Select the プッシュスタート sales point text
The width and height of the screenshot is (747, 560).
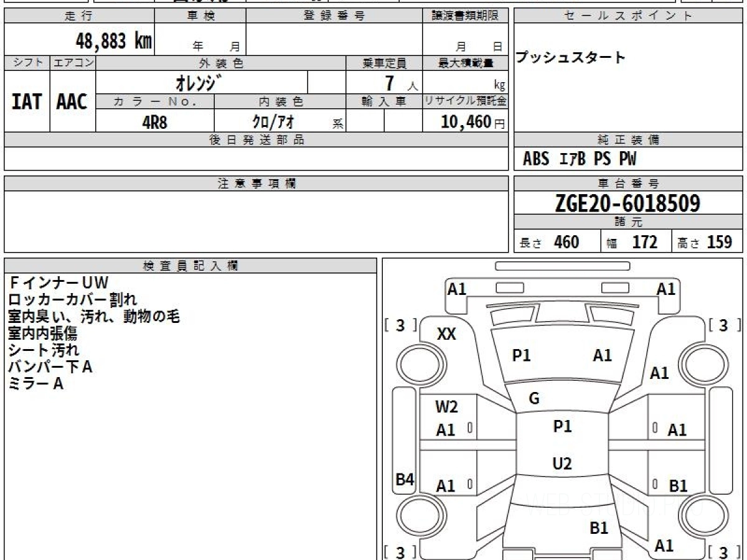570,58
